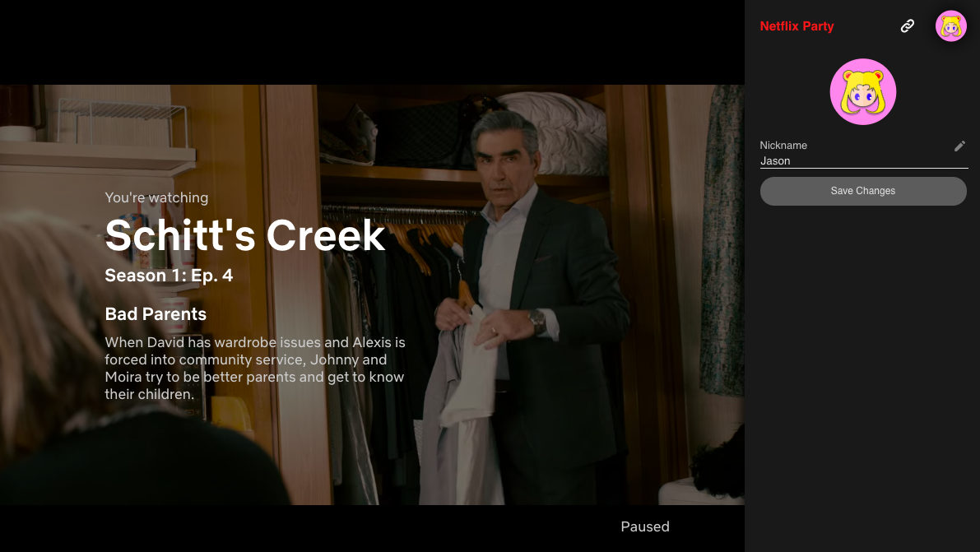The width and height of the screenshot is (980, 552).
Task: Click the episode description about David's wardrobe
Action: [255, 369]
